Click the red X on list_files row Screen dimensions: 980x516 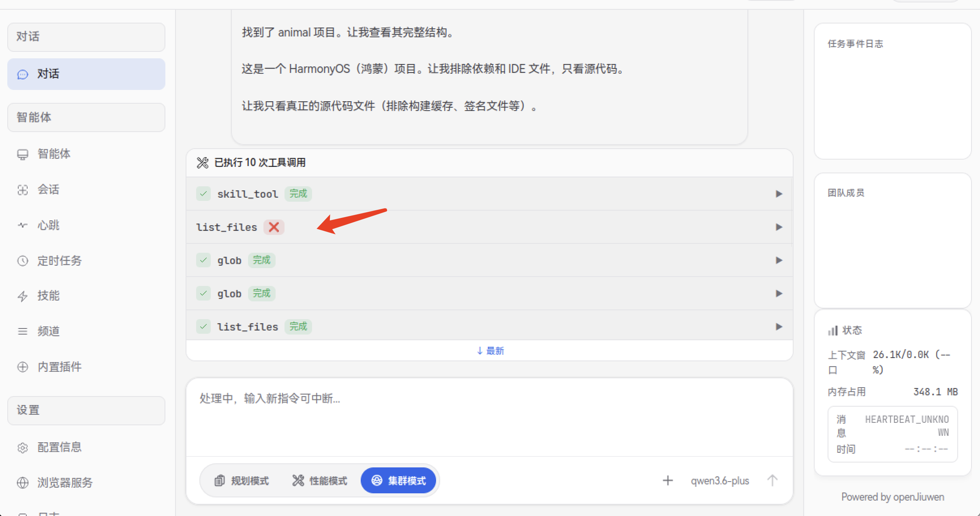click(274, 227)
